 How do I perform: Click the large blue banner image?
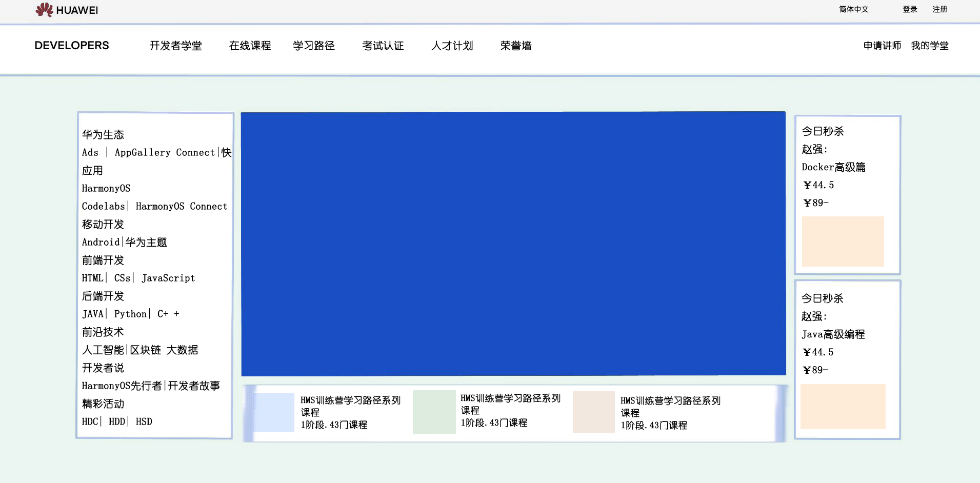point(513,244)
